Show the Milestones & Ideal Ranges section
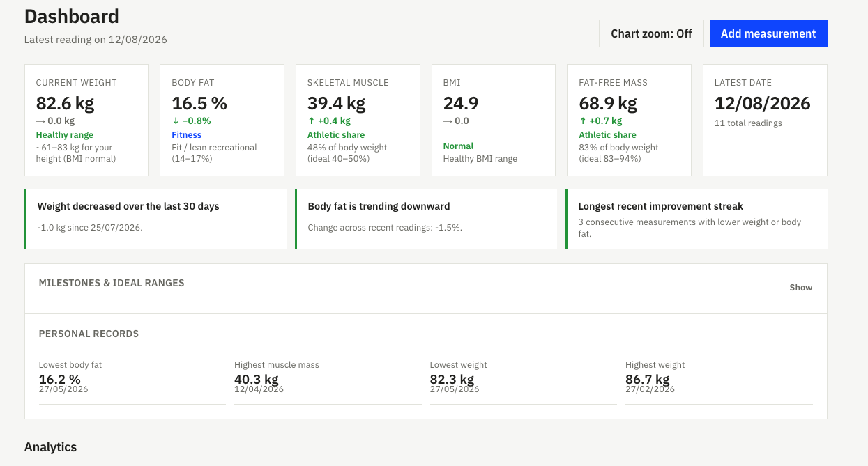This screenshot has width=868, height=466. coord(800,288)
